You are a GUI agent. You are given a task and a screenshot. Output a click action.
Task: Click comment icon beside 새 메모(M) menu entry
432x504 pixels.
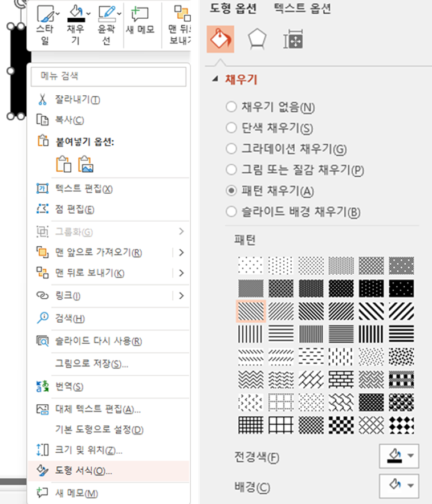42,493
